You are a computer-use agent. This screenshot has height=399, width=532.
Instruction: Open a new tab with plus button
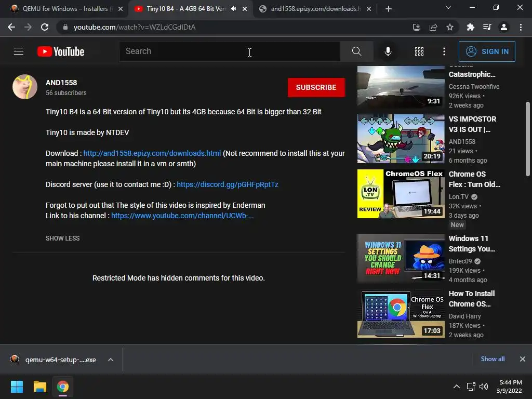(389, 9)
